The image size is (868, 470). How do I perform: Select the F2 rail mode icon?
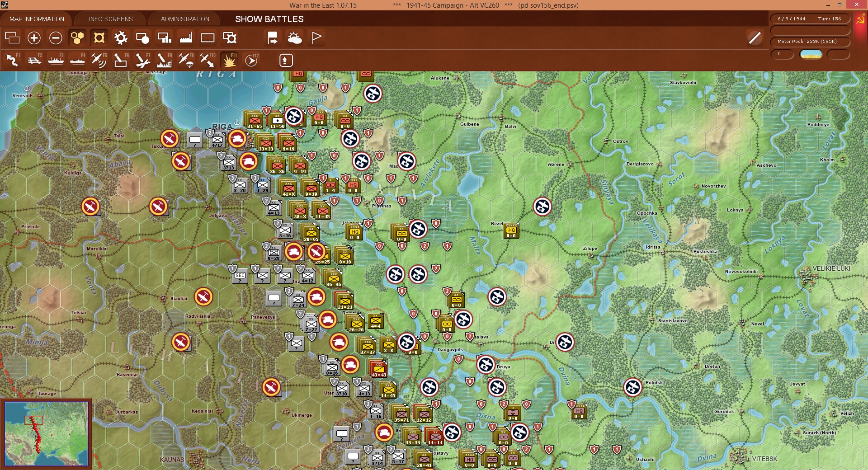[34, 60]
